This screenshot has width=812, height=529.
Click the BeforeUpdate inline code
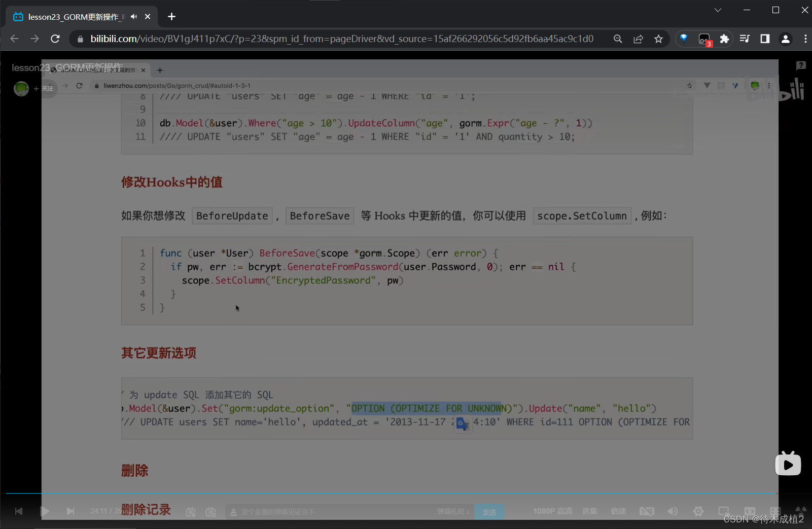232,216
